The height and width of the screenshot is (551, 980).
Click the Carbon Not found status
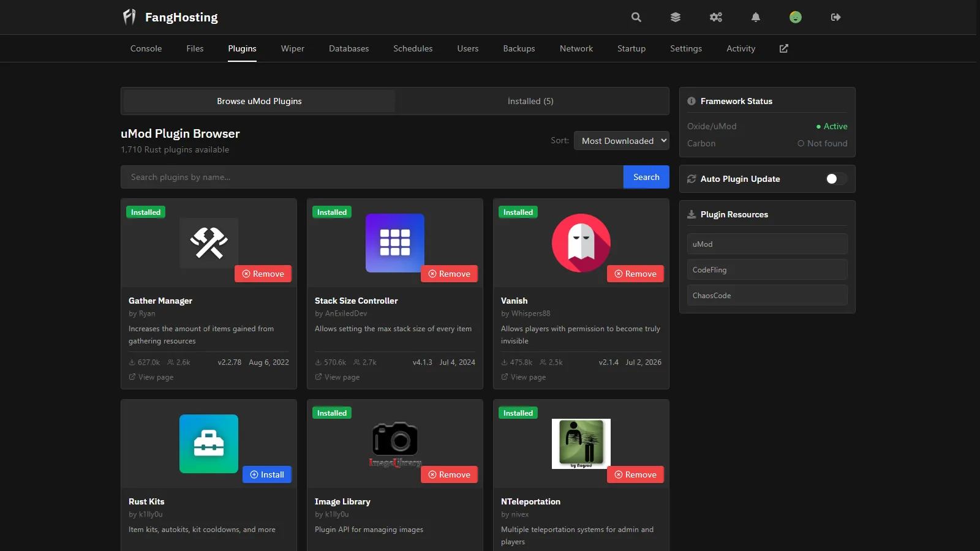coord(823,143)
